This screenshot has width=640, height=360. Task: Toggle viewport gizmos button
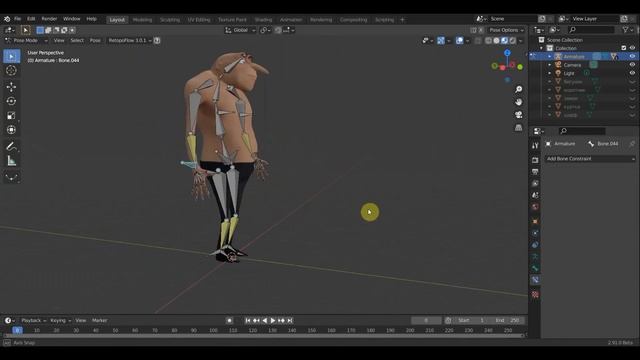[441, 40]
